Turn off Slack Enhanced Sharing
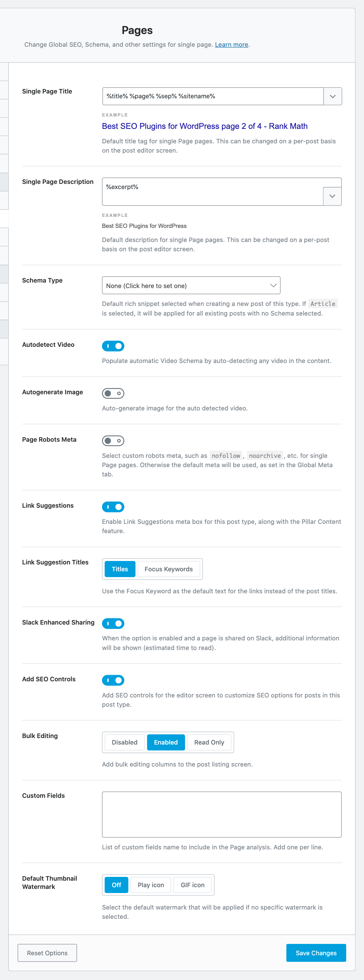The height and width of the screenshot is (980, 364). pos(113,624)
